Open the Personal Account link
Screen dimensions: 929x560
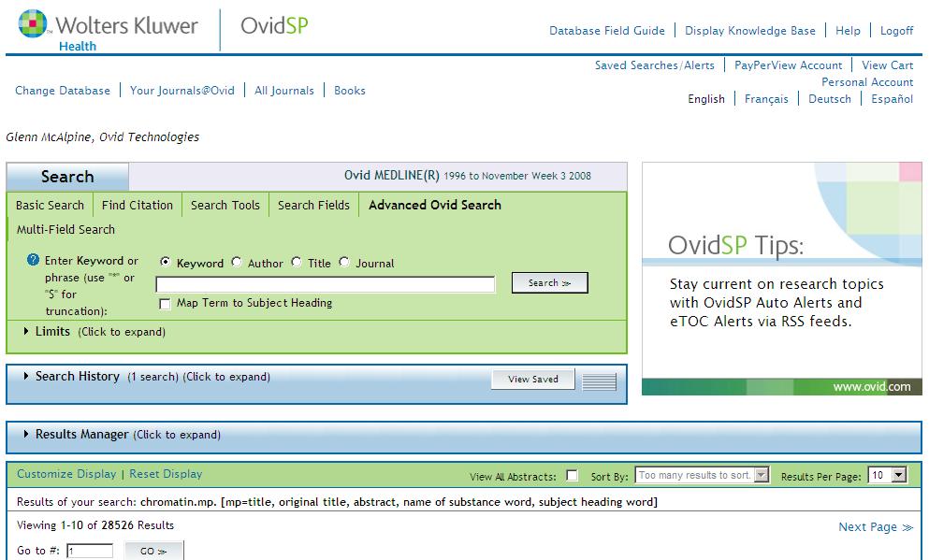[867, 81]
